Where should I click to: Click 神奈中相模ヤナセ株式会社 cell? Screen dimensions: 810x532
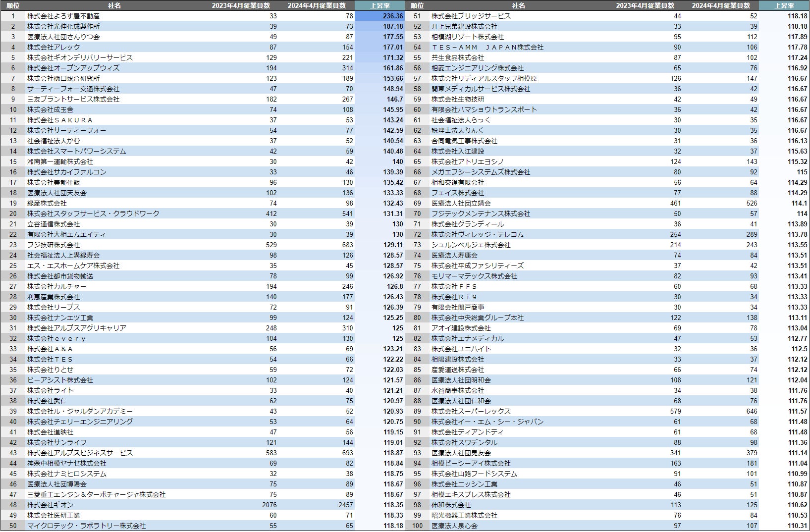coord(67,463)
